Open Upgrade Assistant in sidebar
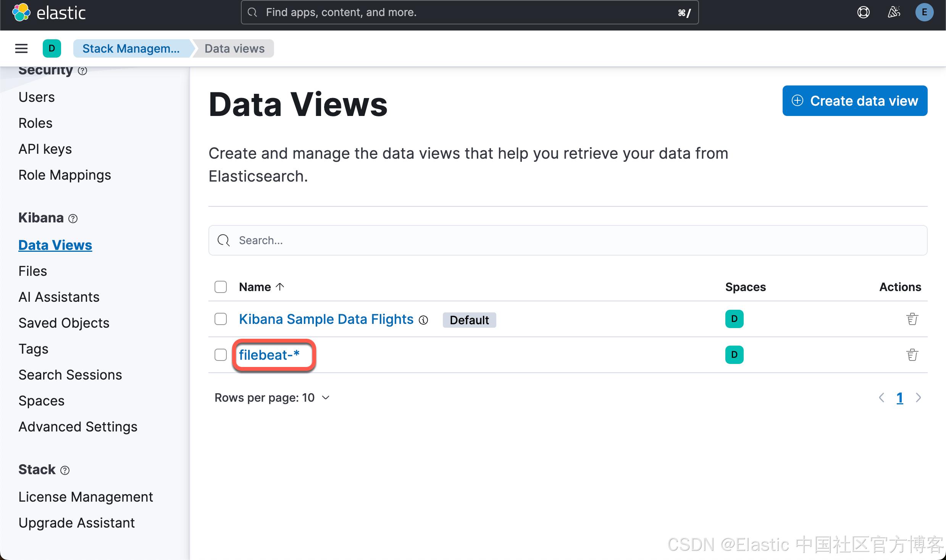 click(77, 523)
